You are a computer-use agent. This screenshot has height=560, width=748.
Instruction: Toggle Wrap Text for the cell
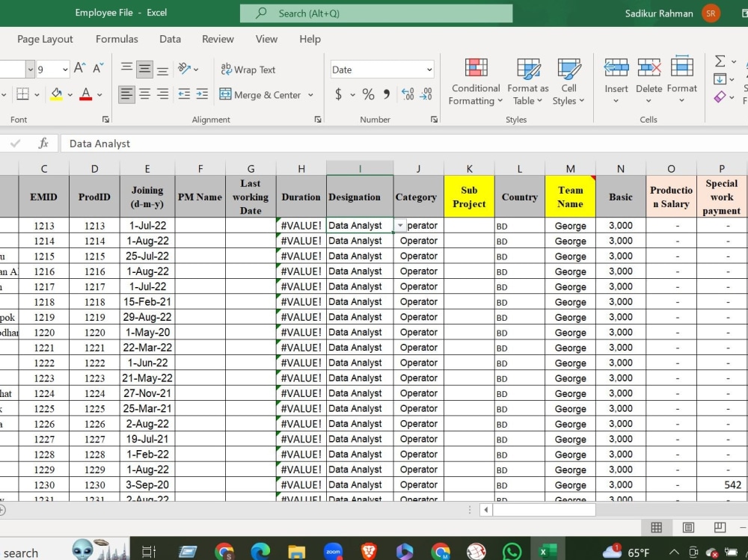click(x=248, y=70)
